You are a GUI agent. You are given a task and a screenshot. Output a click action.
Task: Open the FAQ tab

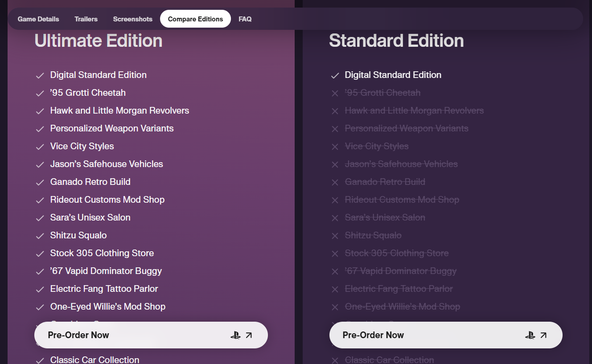pos(245,19)
